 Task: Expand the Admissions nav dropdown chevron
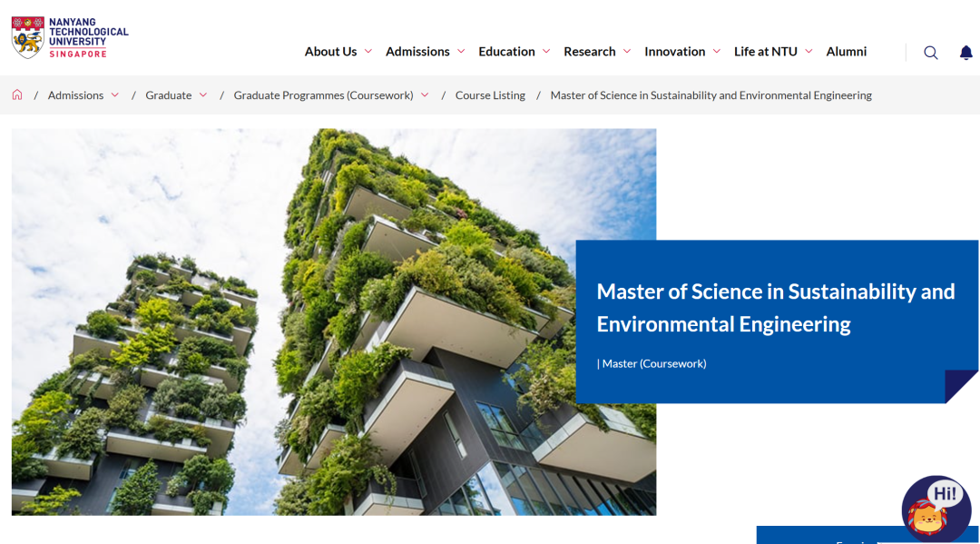[461, 52]
